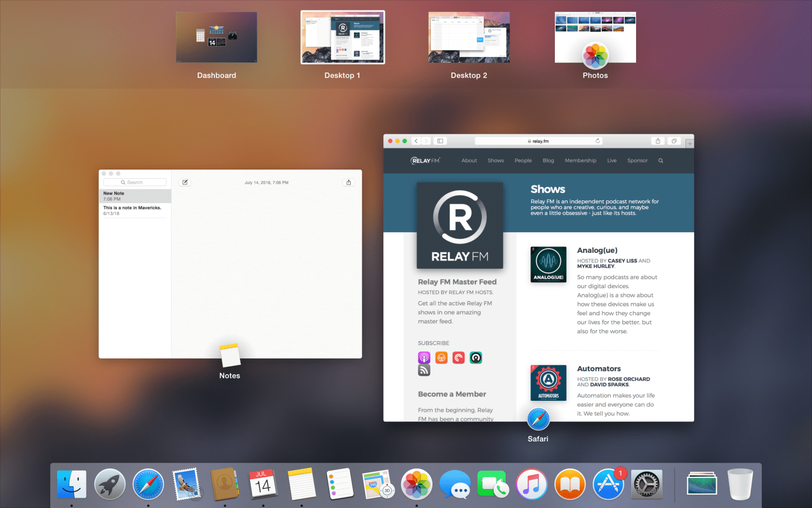Open the Shows nav item
Image resolution: width=812 pixels, height=508 pixels.
click(496, 160)
